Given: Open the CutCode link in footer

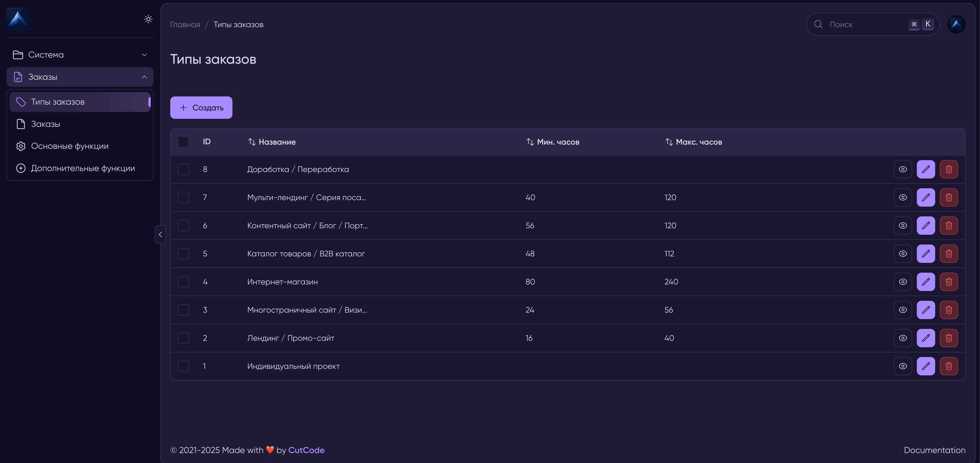Looking at the screenshot, I should click(x=306, y=450).
